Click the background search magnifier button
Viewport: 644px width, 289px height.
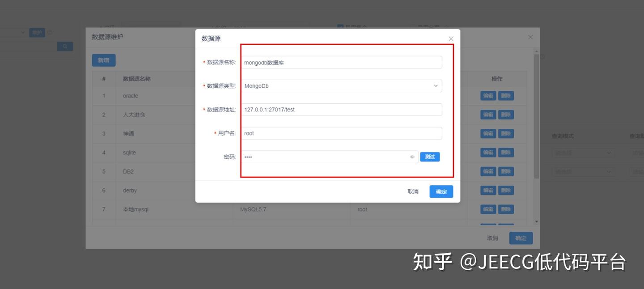point(65,46)
